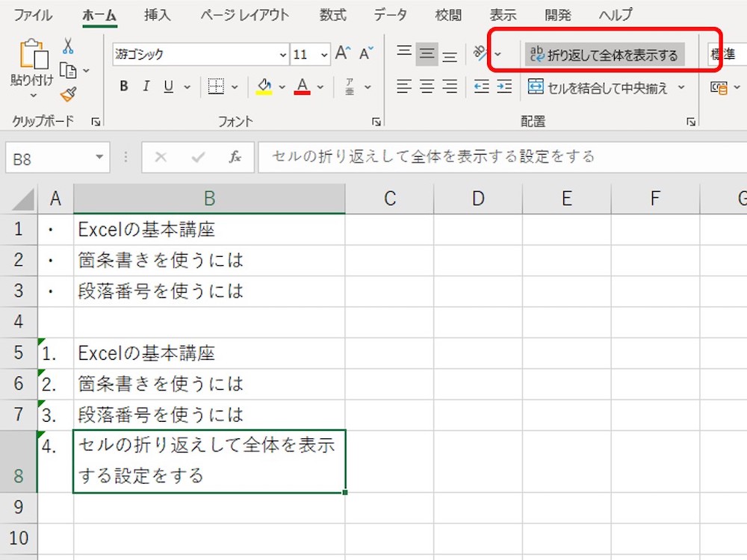The height and width of the screenshot is (560, 747).
Task: Toggle bold formatting
Action: tap(124, 86)
